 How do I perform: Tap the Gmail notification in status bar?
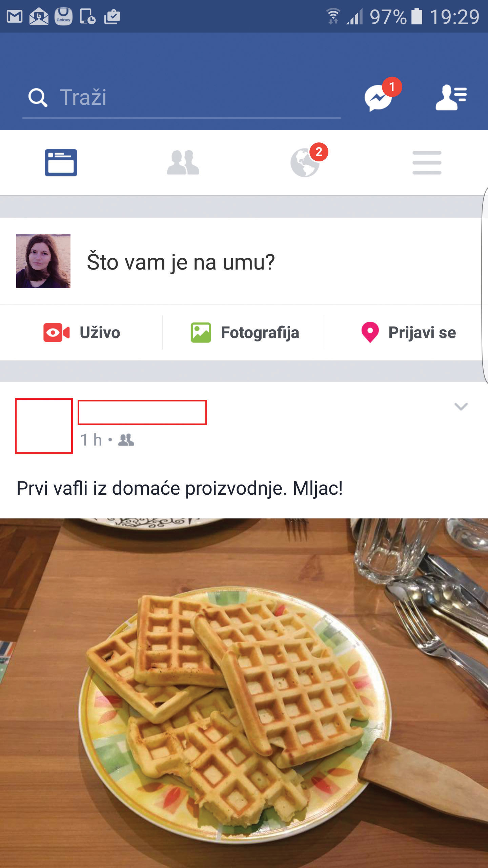tap(15, 17)
